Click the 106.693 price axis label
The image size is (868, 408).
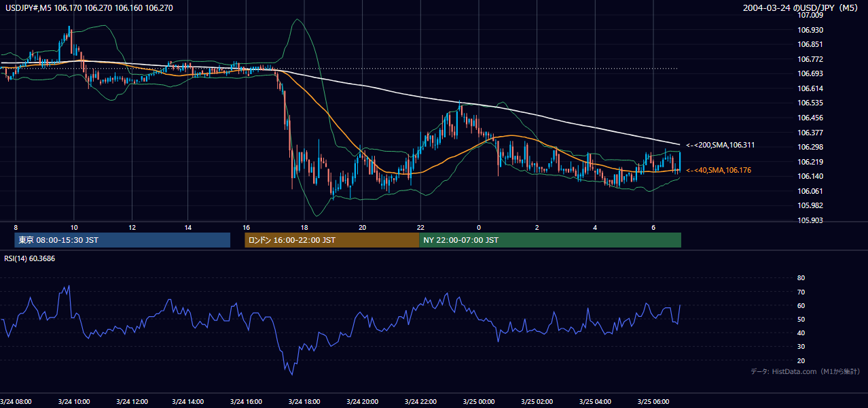(x=810, y=73)
